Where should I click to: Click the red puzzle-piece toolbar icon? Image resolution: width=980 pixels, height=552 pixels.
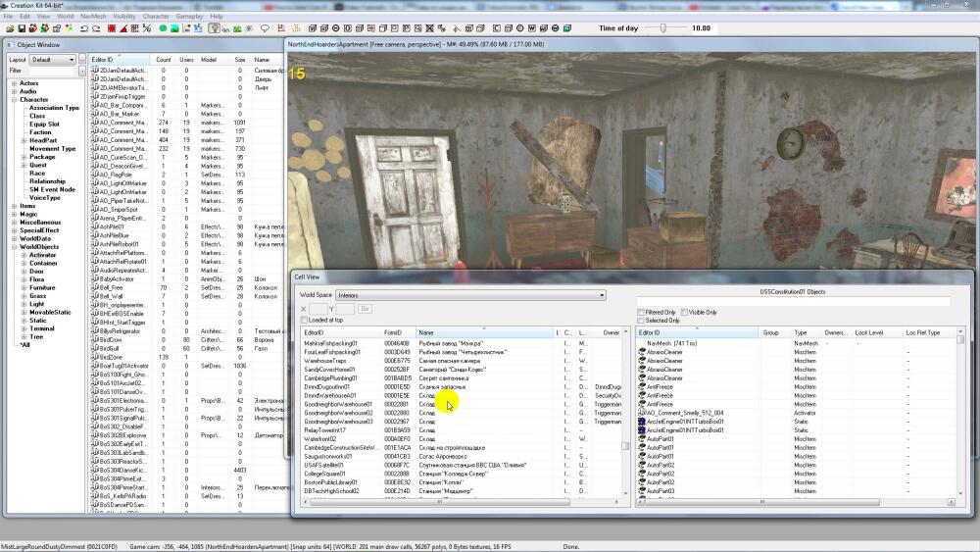[33, 28]
